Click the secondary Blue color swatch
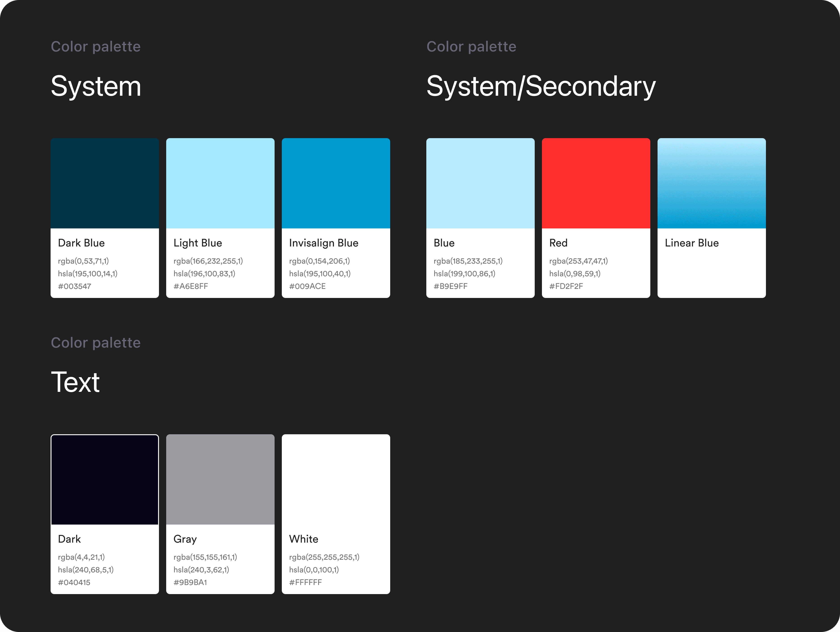This screenshot has width=840, height=632. click(x=480, y=183)
